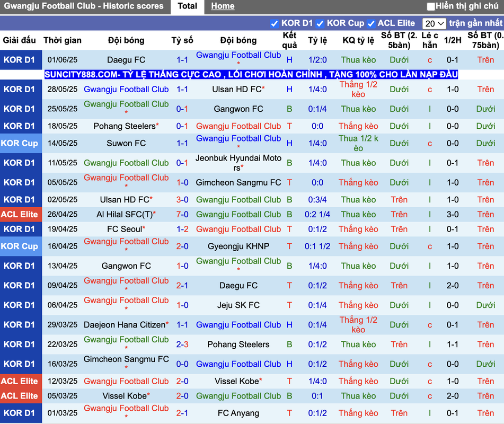Screen dimensions: 504x424
Task: Click the KOR Cup label on 16/04/25 row
Action: click(19, 246)
